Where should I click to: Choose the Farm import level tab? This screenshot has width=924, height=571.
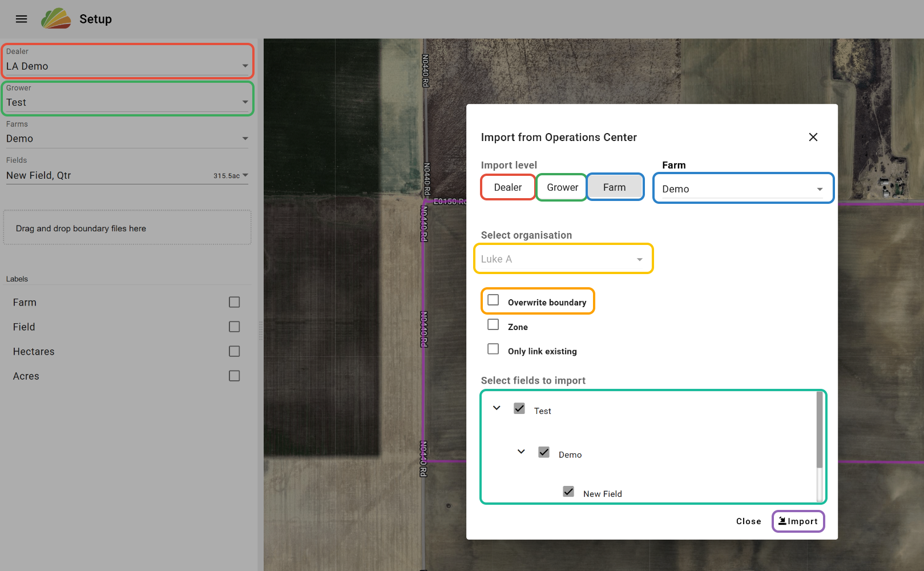615,187
